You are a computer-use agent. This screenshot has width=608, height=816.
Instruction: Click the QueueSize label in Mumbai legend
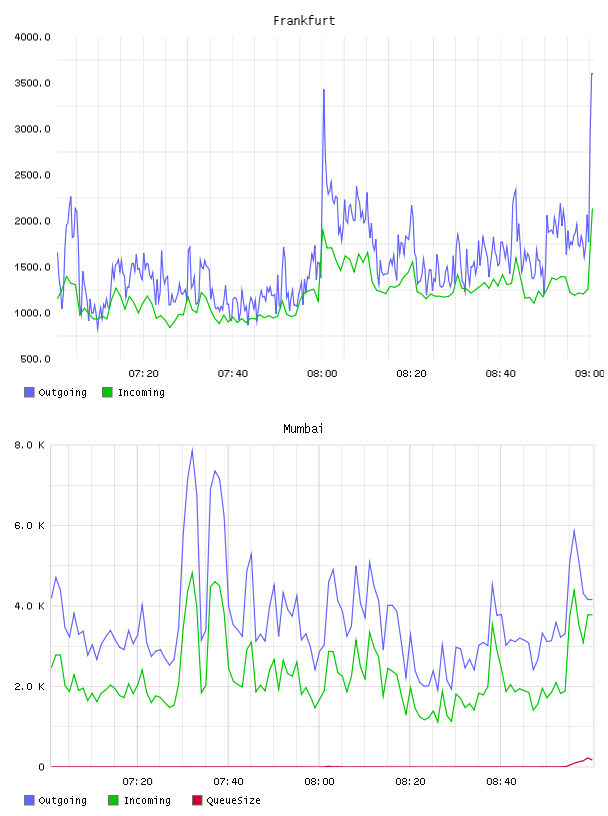coord(233,800)
